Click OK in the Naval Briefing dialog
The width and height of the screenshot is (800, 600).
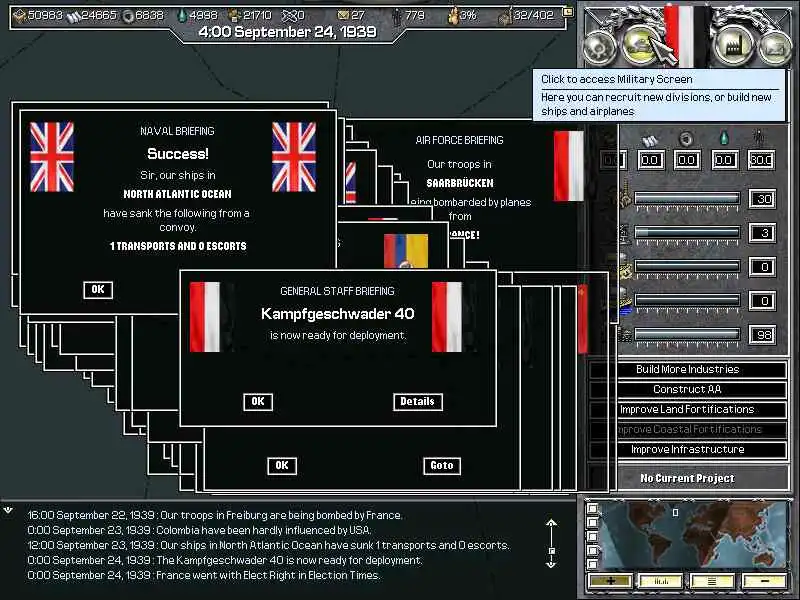(98, 290)
